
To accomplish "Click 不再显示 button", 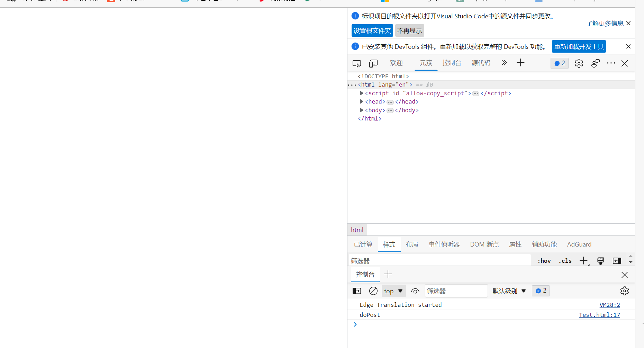I will tap(410, 30).
